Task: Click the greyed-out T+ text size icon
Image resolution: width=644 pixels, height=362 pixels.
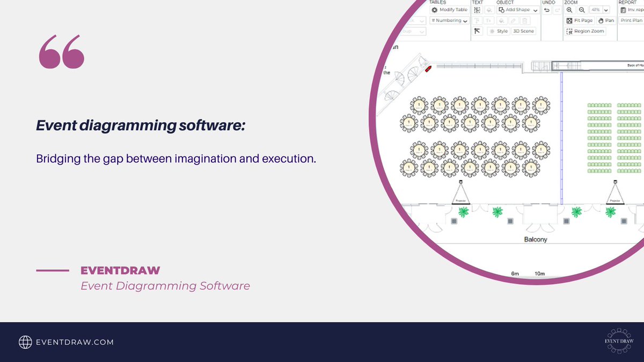Action: [489, 20]
